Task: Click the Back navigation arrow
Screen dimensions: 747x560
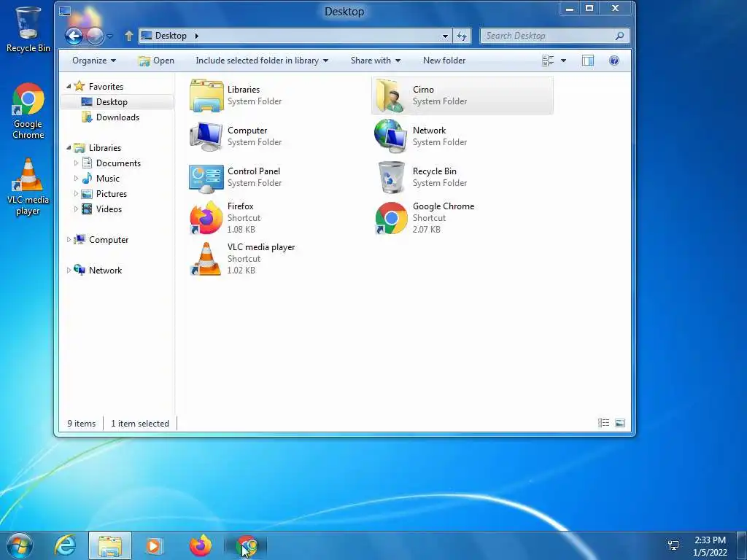Action: pos(74,36)
